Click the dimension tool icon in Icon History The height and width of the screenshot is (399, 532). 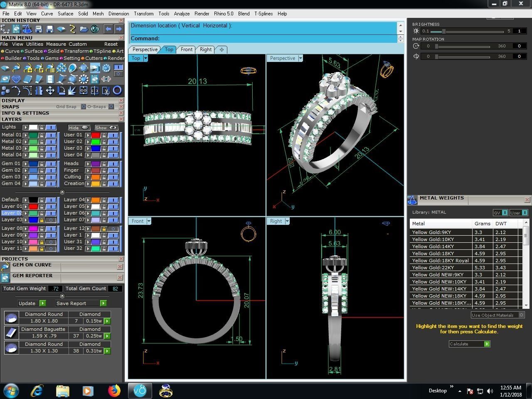pos(5,29)
